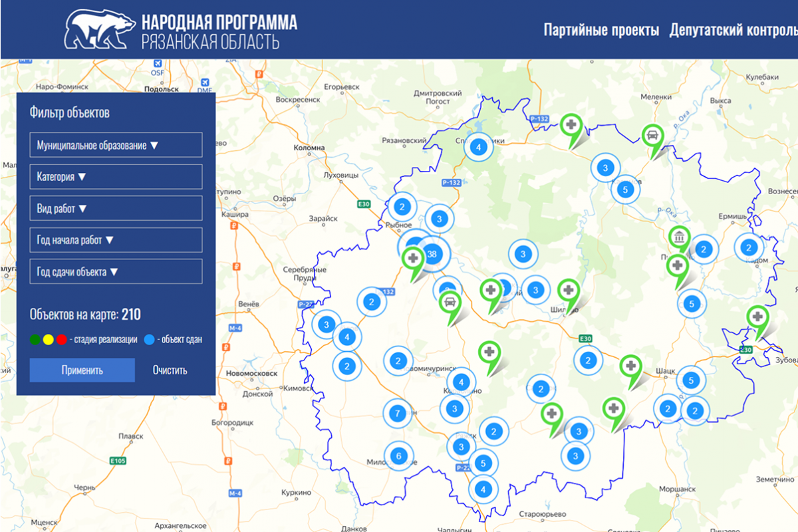The height and width of the screenshot is (532, 798).
Task: Open the Год начала работ dropdown
Action: [116, 240]
